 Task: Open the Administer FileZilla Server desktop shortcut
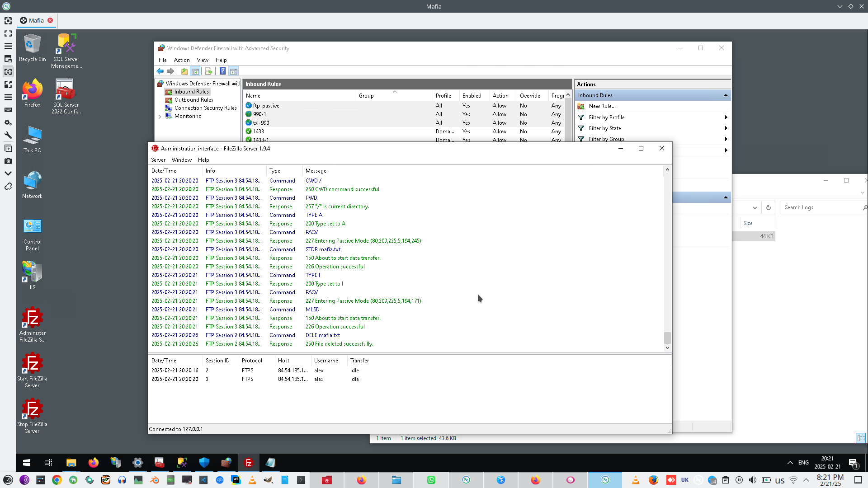coord(32,324)
